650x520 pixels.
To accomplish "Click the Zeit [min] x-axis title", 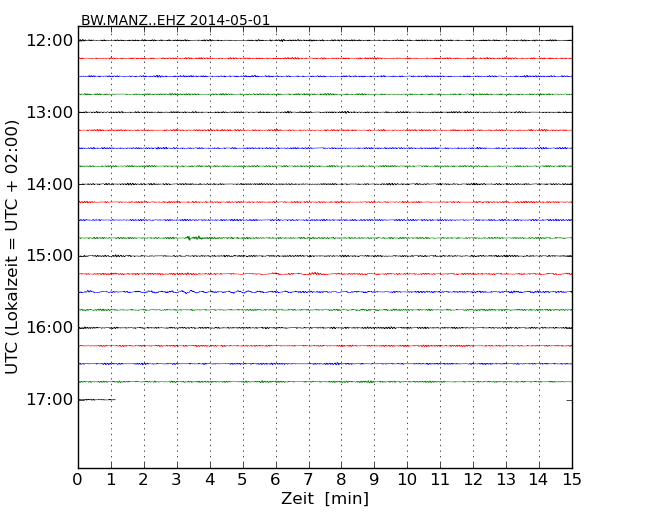I will (x=325, y=498).
